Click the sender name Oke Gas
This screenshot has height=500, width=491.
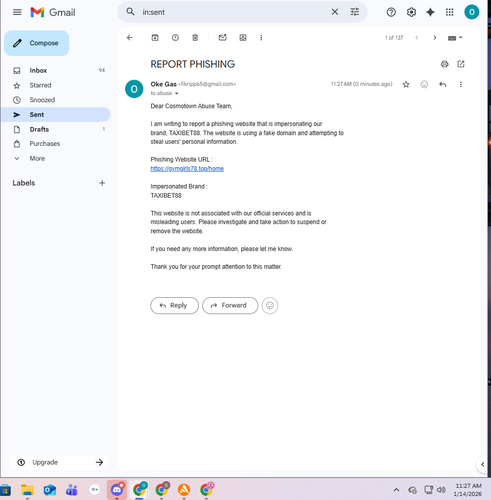(163, 84)
